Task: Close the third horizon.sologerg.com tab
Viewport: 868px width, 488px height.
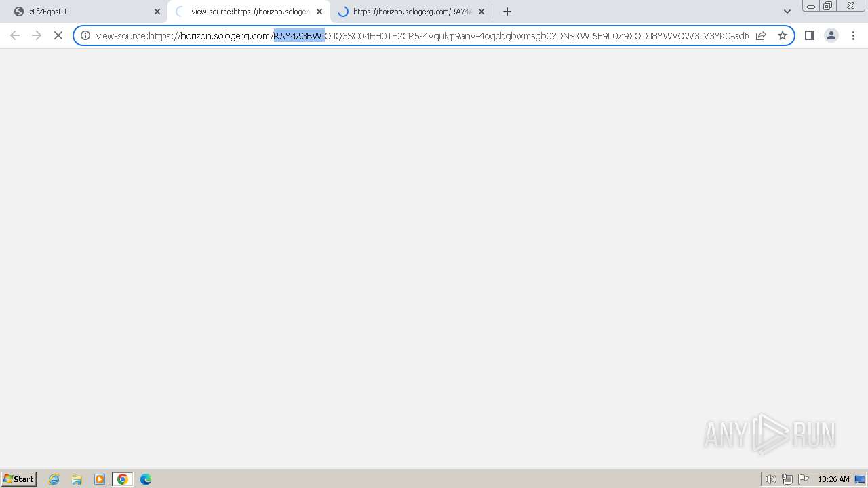Action: click(x=481, y=12)
